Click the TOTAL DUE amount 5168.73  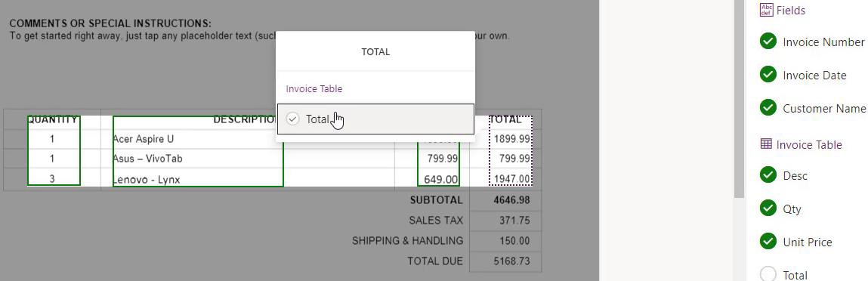pyautogui.click(x=511, y=261)
